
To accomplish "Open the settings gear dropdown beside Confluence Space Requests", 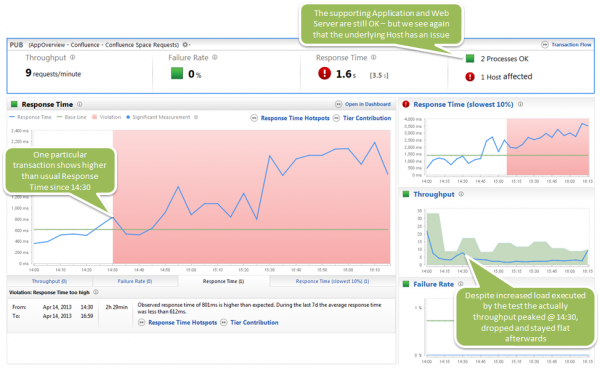I will click(186, 45).
